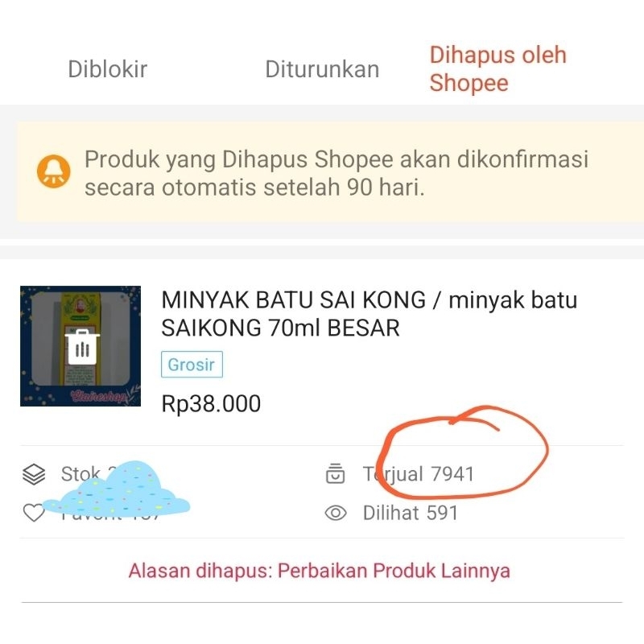The image size is (644, 644).
Task: Tap the heart Favorit icon
Action: click(x=34, y=513)
